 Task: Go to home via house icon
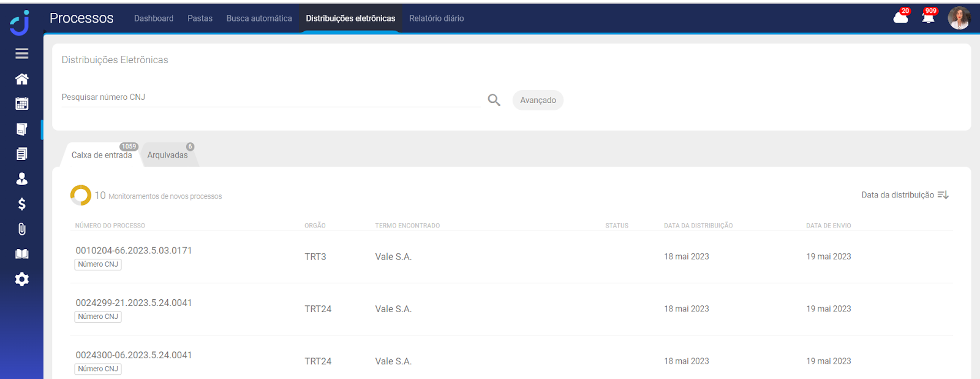22,79
